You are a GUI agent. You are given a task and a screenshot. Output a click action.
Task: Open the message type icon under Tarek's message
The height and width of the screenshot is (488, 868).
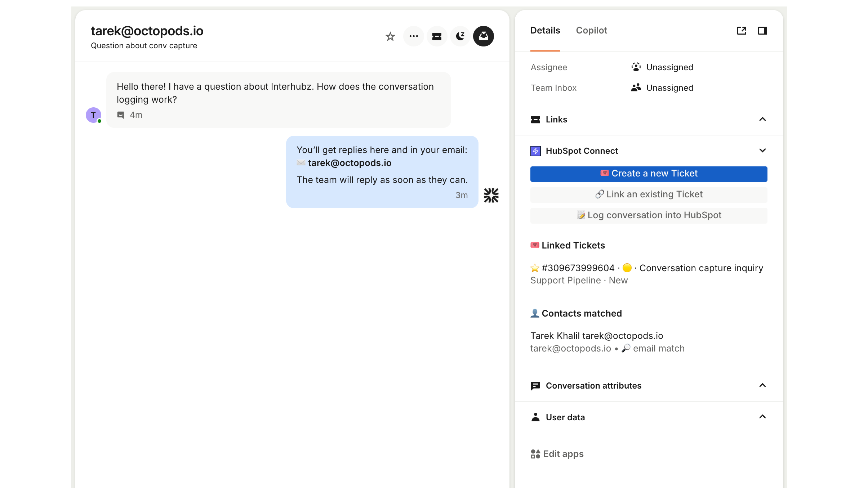(x=120, y=115)
